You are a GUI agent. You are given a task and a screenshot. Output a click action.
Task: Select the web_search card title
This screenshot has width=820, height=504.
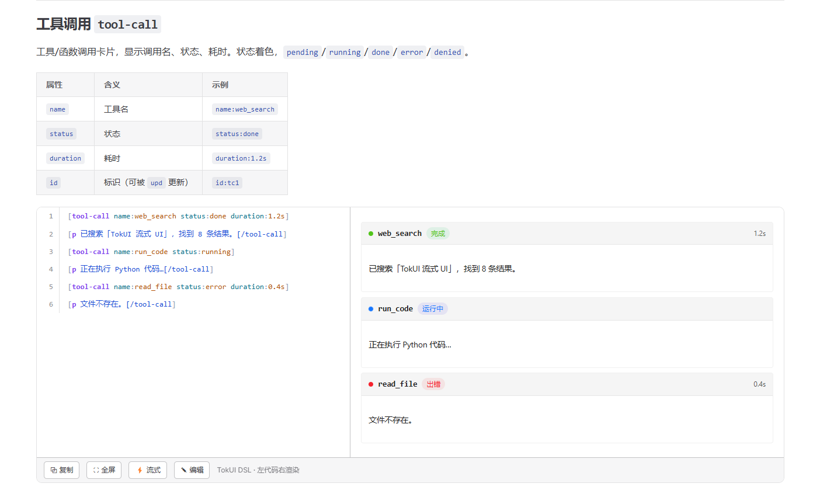[399, 234]
